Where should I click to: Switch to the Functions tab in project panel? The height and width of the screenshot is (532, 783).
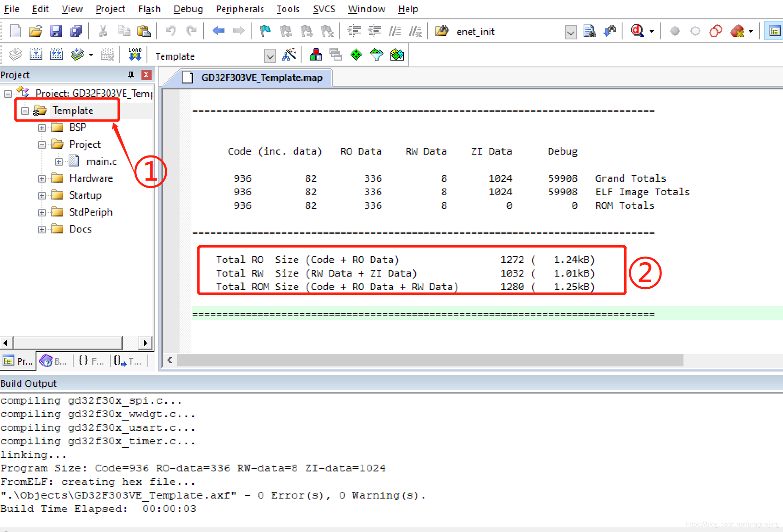[x=91, y=361]
